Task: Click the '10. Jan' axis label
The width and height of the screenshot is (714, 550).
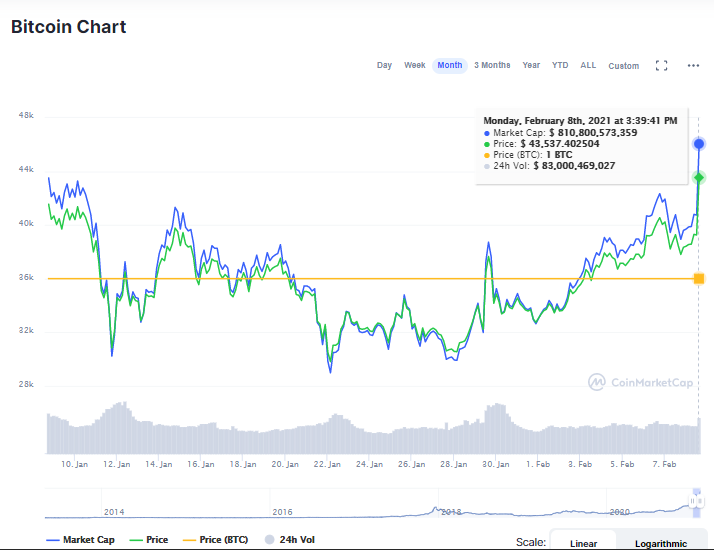Action: (75, 464)
